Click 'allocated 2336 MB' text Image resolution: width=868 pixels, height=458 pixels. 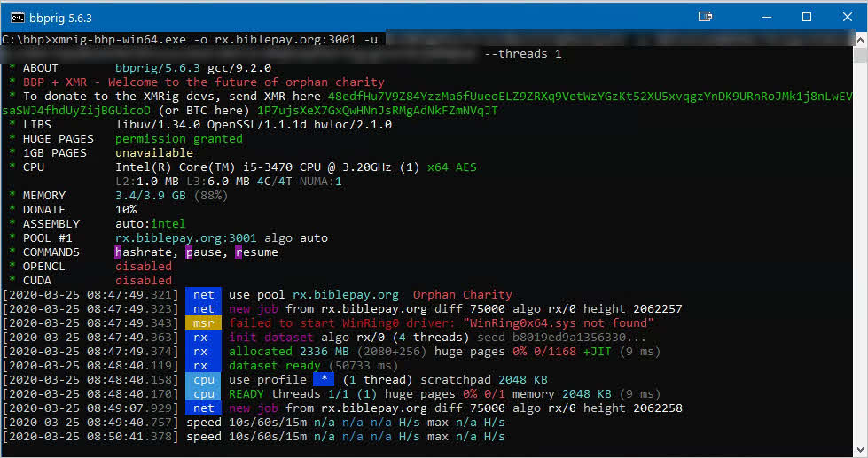(x=289, y=351)
